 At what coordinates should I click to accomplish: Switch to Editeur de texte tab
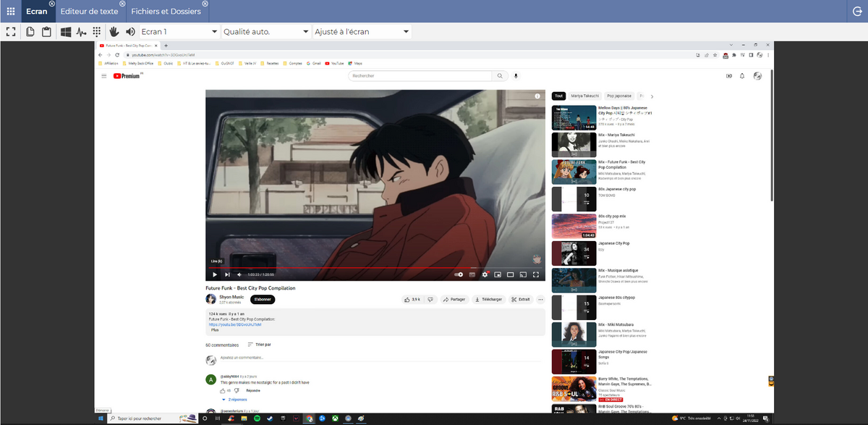point(89,11)
